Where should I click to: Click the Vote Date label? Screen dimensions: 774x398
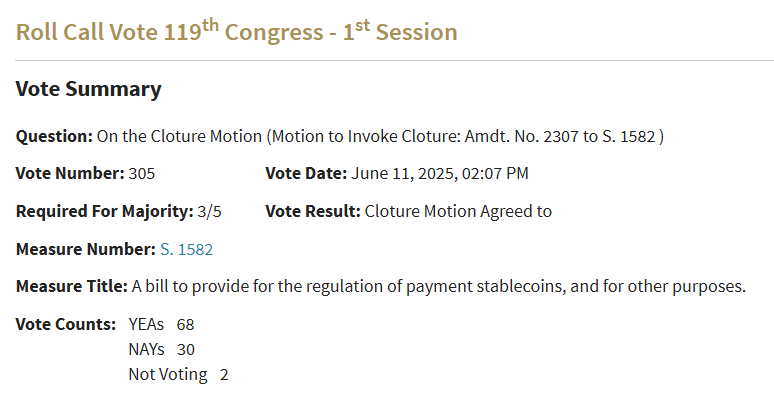click(306, 173)
